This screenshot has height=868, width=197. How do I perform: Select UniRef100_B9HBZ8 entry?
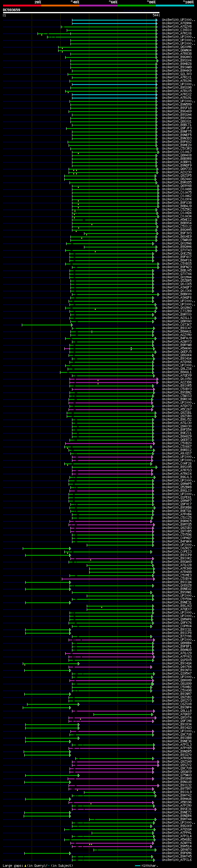click(177, 64)
